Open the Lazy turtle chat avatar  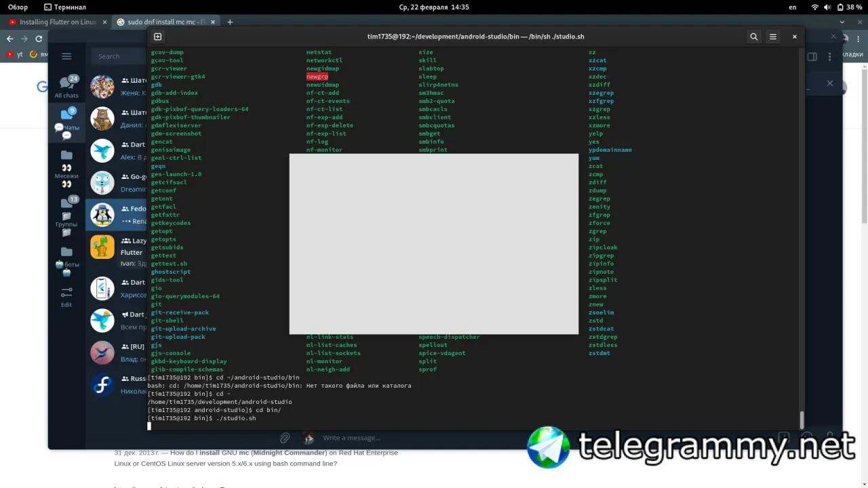point(102,247)
